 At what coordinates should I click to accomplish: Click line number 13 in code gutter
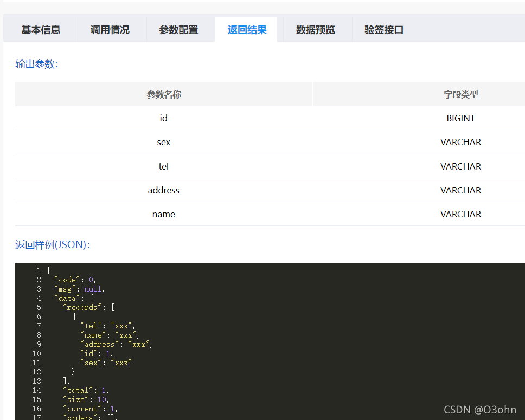(37, 381)
